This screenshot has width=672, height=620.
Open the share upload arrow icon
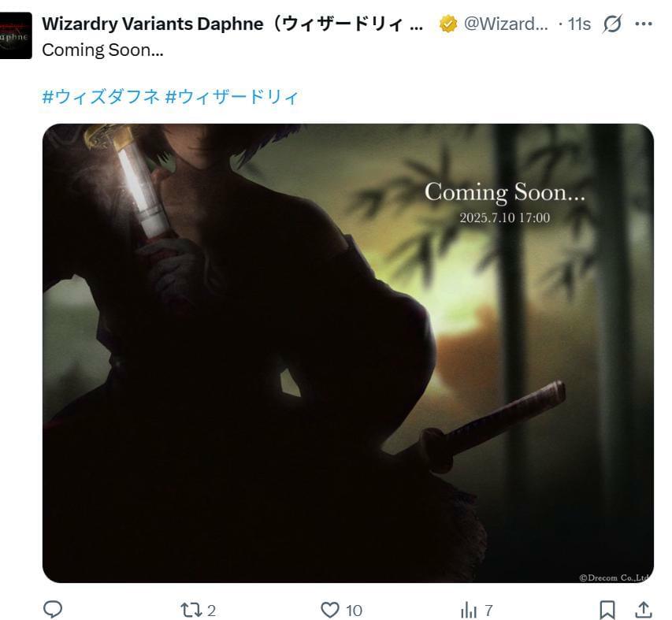tap(644, 609)
